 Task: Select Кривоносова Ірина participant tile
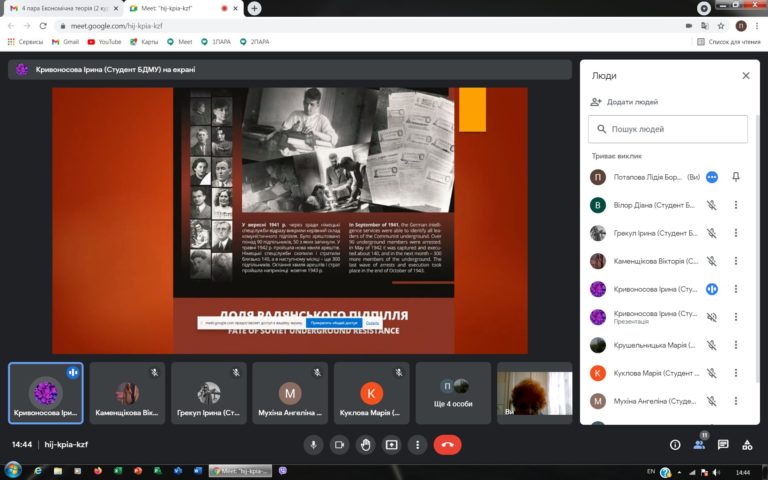[x=46, y=393]
